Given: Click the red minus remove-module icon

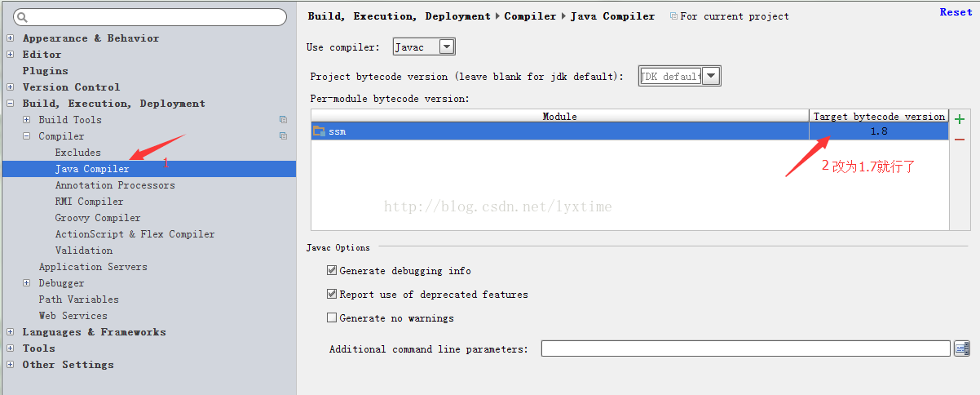Looking at the screenshot, I should point(960,140).
